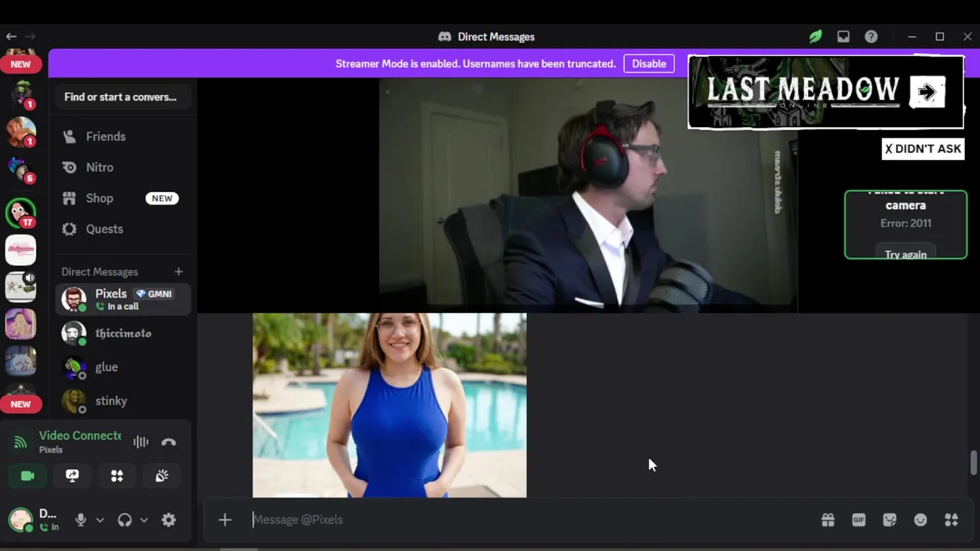Open the gift Nitro icon
980x551 pixels.
(828, 520)
